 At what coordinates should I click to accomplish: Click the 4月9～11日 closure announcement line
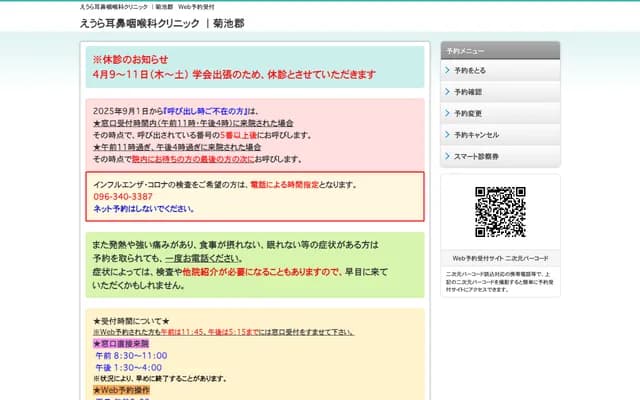click(x=233, y=74)
